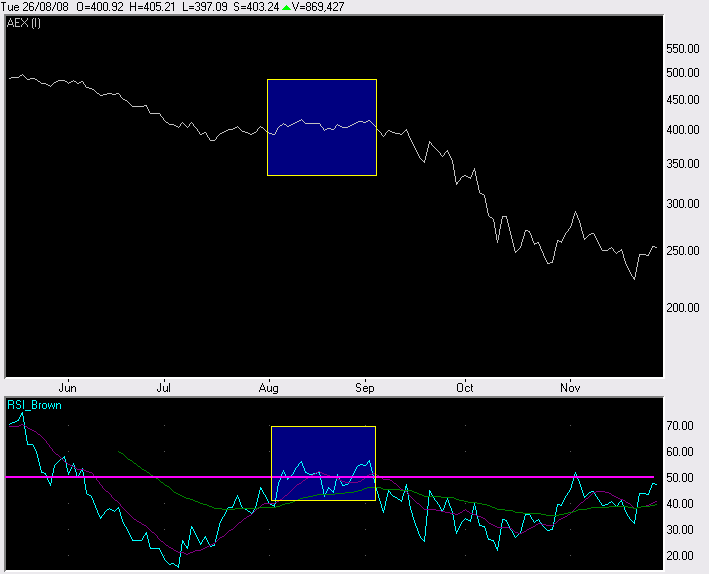This screenshot has width=709, height=574.
Task: Click the 70.00 RSI axis label
Action: click(x=681, y=425)
